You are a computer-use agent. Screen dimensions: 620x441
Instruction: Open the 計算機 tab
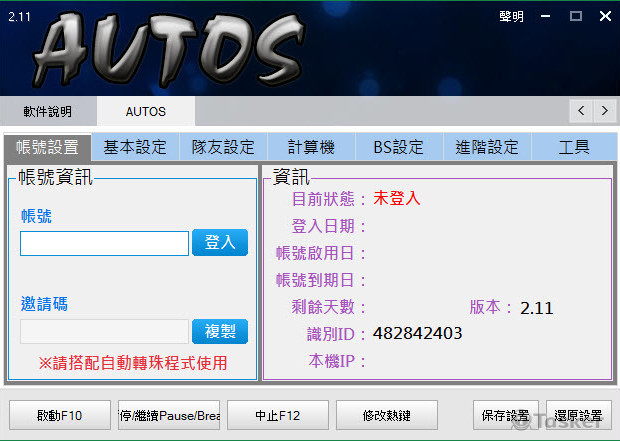point(312,147)
